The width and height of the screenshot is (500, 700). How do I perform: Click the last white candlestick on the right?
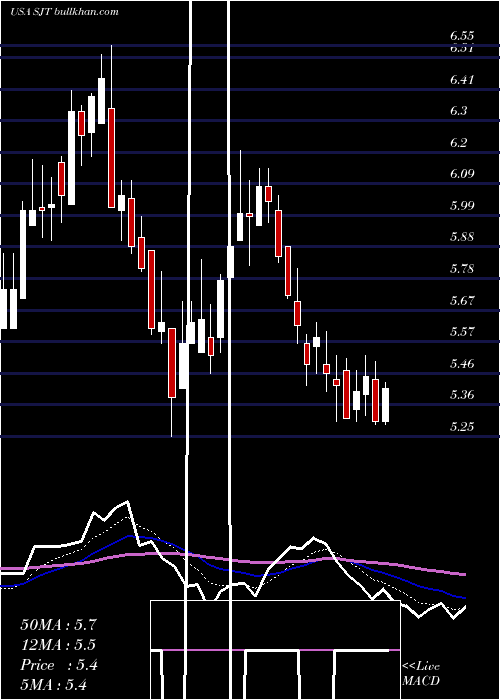coord(385,404)
